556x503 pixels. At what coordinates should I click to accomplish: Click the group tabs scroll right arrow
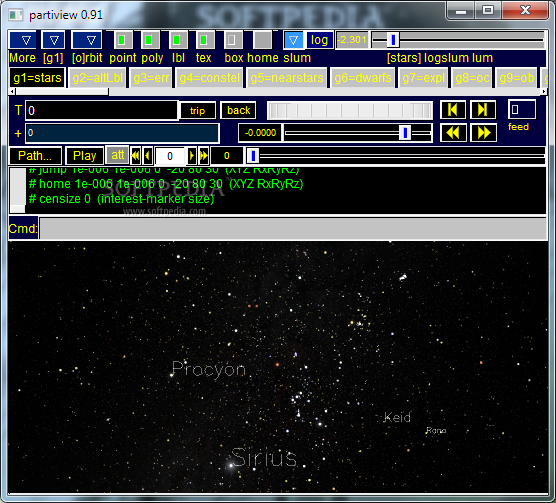coord(544,91)
